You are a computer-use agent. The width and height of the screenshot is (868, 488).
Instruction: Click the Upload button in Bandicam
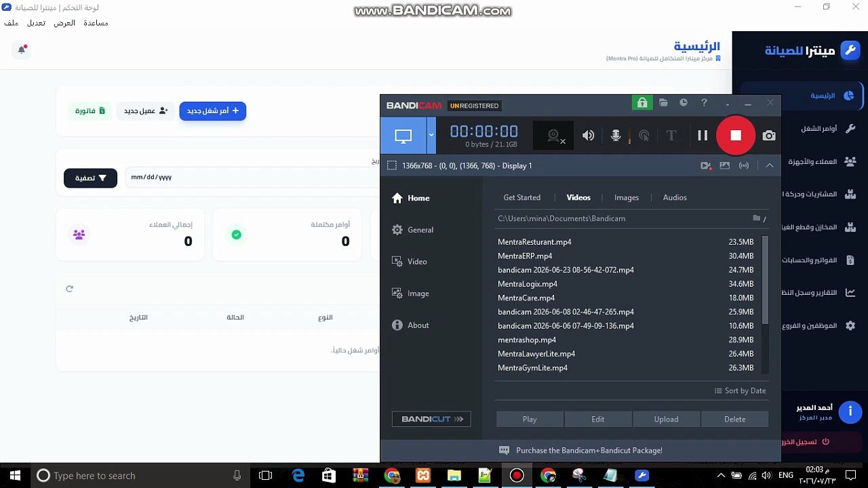pyautogui.click(x=666, y=420)
